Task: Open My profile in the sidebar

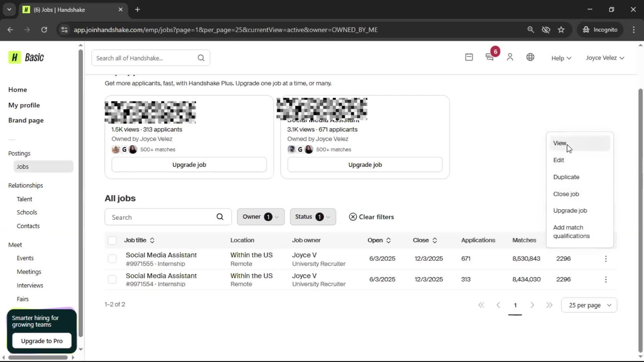Action: (24, 105)
